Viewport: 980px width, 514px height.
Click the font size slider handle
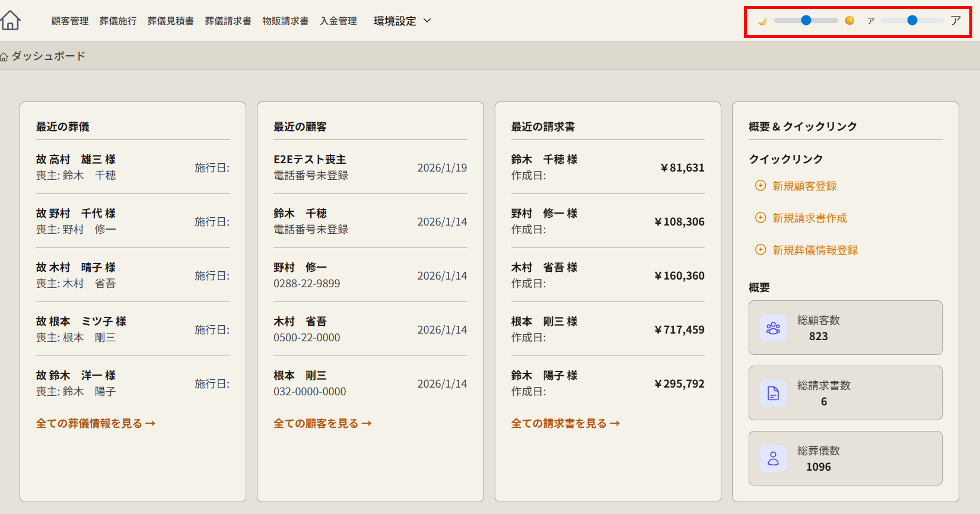912,21
